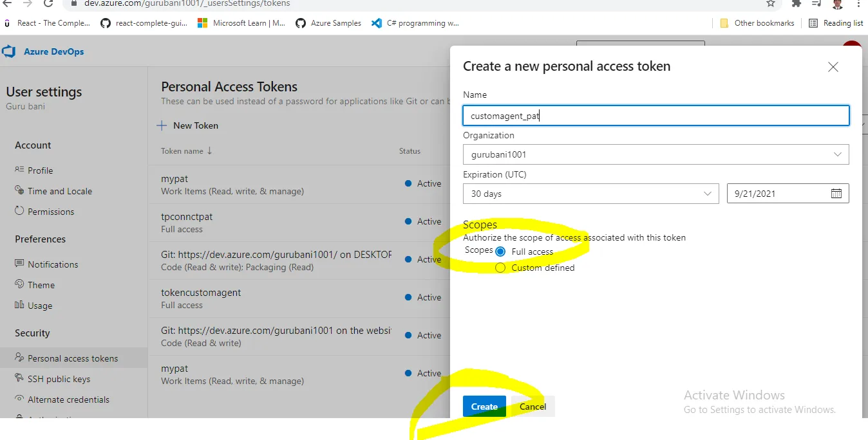Open the react-complete-guide GitHub bookmark
The width and height of the screenshot is (868, 440).
[144, 23]
